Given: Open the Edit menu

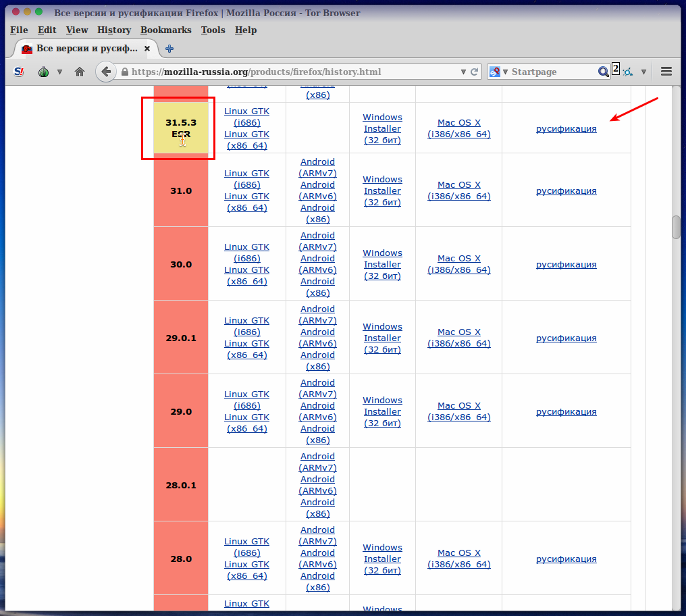Looking at the screenshot, I should point(47,30).
